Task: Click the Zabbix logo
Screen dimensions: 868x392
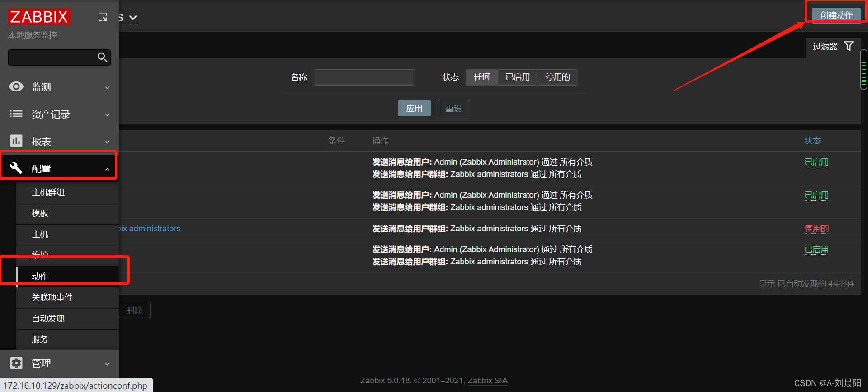Action: pyautogui.click(x=39, y=17)
